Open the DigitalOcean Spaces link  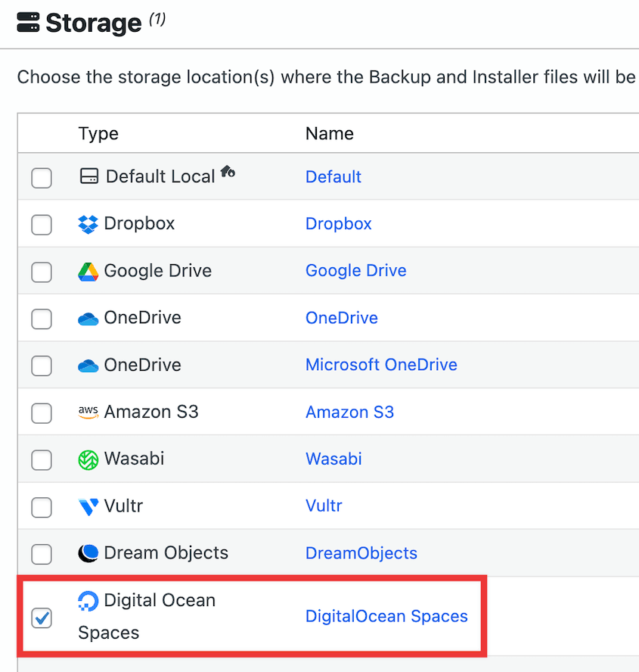click(386, 617)
